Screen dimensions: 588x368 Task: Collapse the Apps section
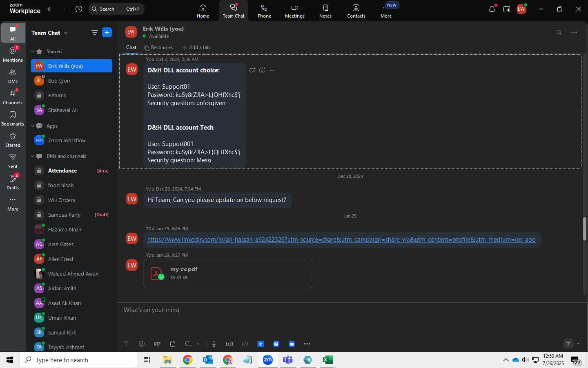33,126
